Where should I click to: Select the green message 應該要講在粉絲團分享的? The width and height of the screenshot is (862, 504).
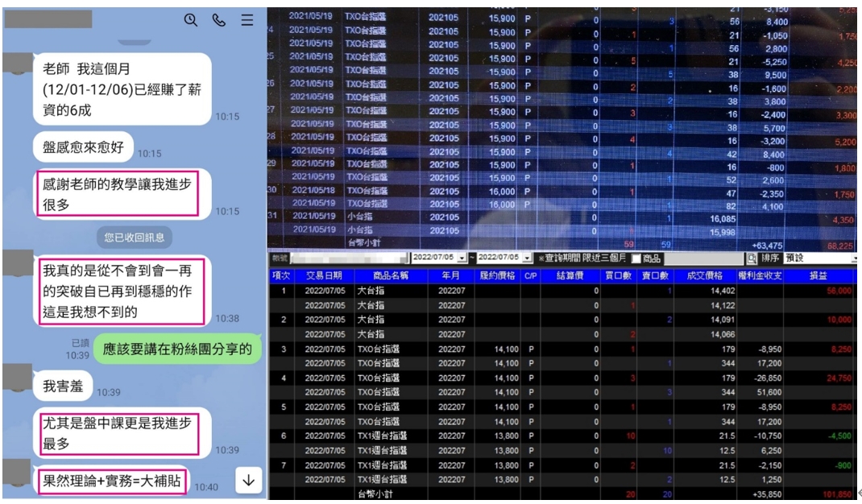tap(177, 349)
